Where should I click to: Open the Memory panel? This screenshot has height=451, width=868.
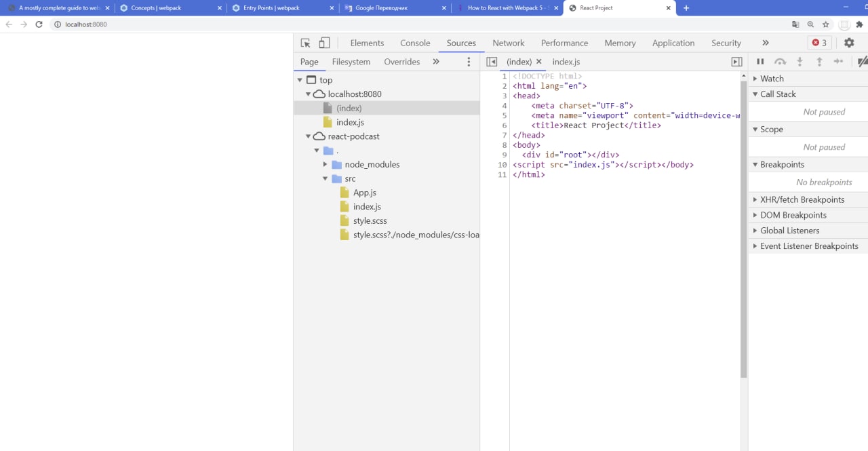[620, 43]
